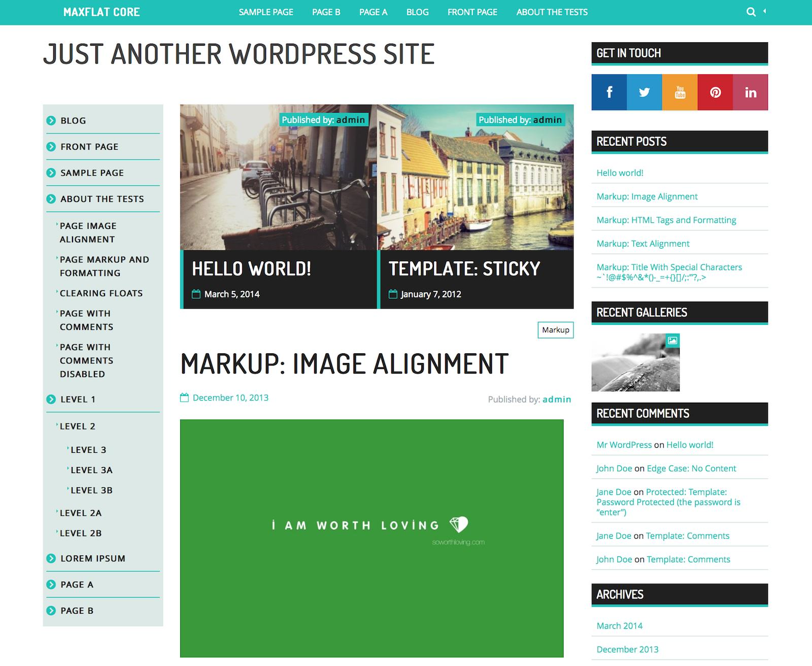
Task: Open Level 2 in the sidebar tree
Action: [78, 426]
